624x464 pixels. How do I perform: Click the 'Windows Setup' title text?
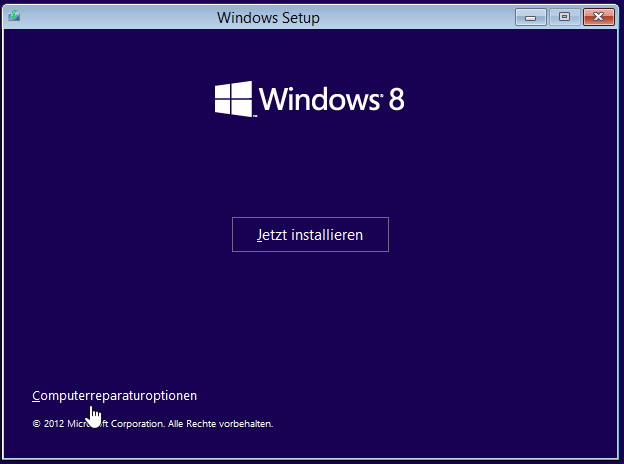[x=268, y=18]
